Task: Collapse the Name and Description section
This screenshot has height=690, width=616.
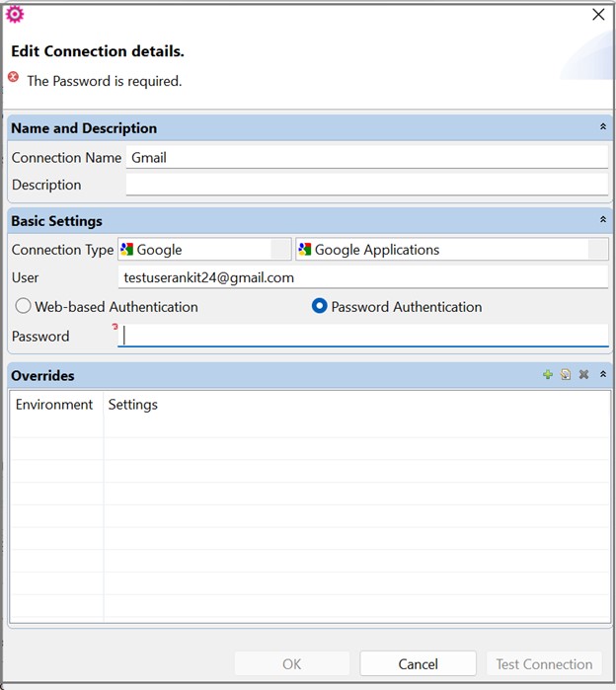Action: click(603, 126)
